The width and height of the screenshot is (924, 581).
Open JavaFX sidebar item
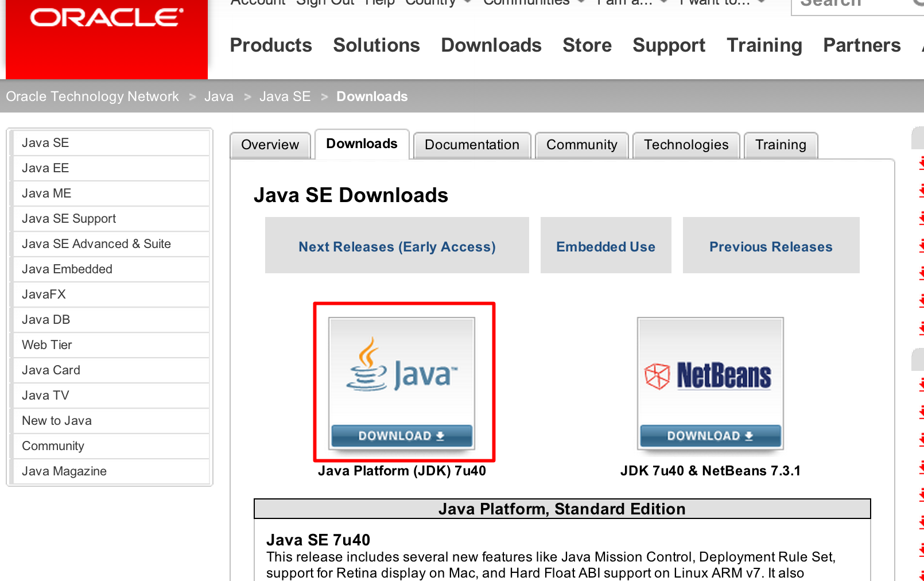(x=111, y=295)
